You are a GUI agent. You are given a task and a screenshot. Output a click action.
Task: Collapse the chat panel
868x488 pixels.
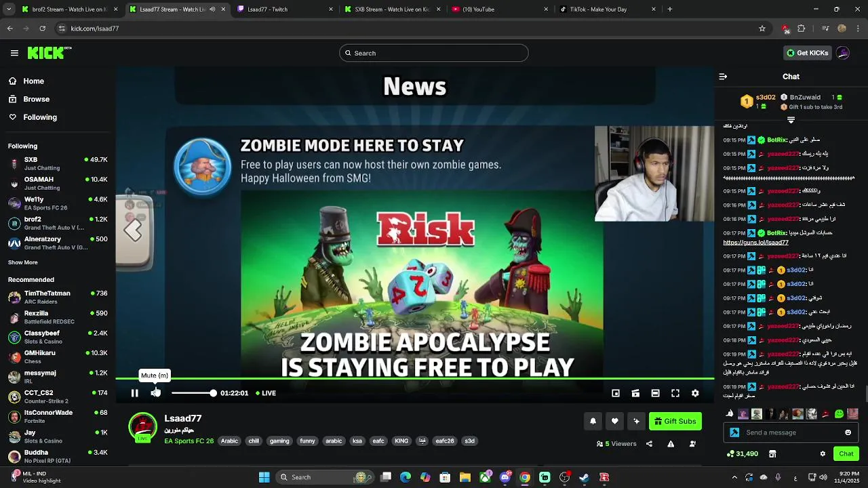723,77
